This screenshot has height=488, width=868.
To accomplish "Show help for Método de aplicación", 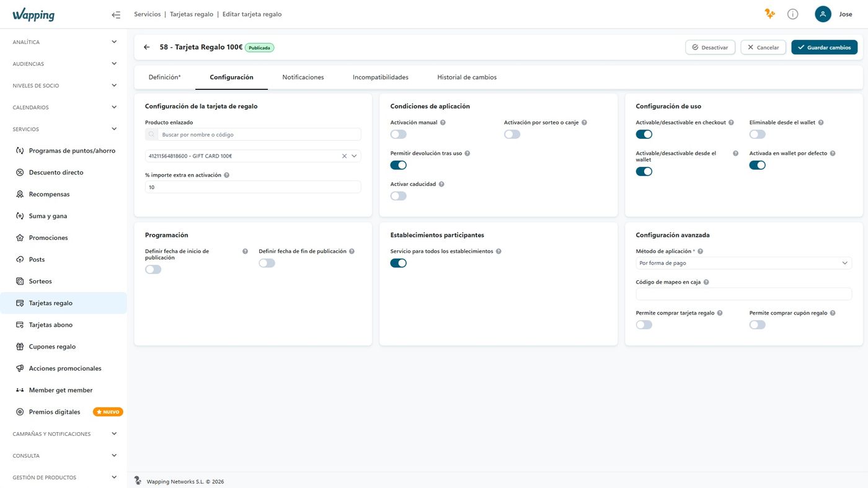I will pyautogui.click(x=700, y=252).
